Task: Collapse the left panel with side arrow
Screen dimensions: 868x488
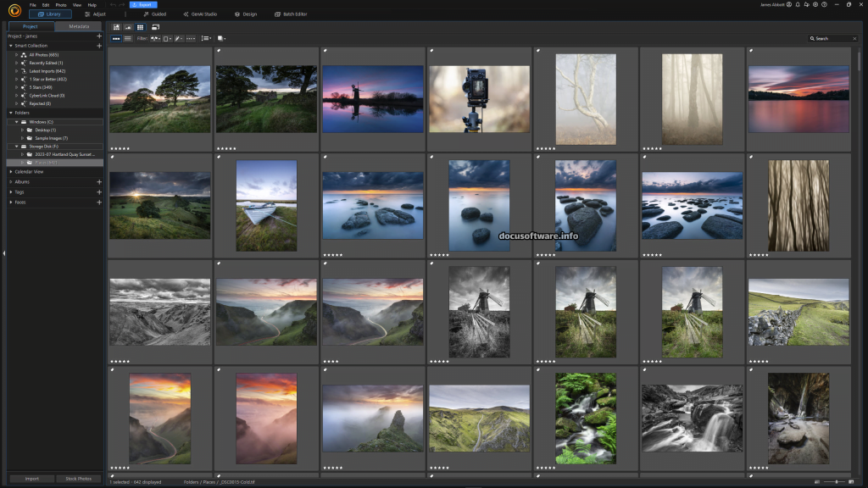Action: point(3,252)
